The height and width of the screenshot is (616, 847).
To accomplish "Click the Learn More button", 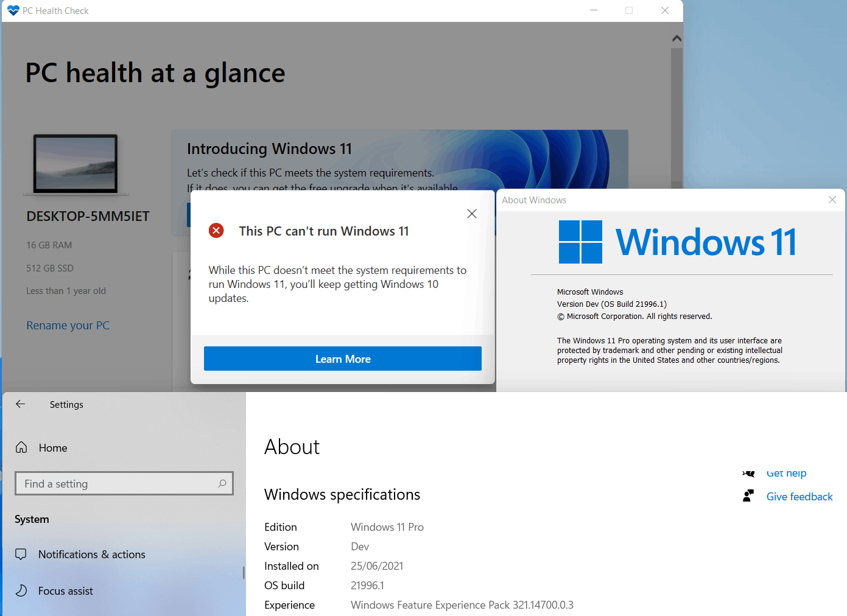I will click(343, 359).
